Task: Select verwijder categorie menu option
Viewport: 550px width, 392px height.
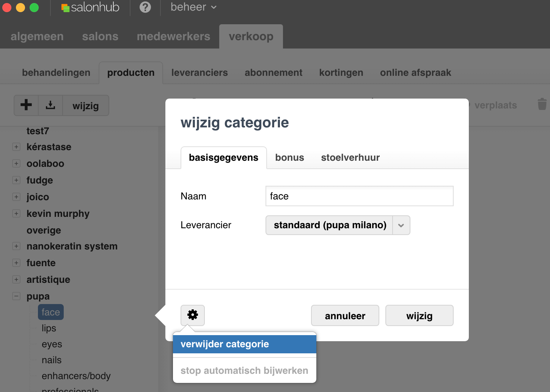Action: (x=244, y=344)
